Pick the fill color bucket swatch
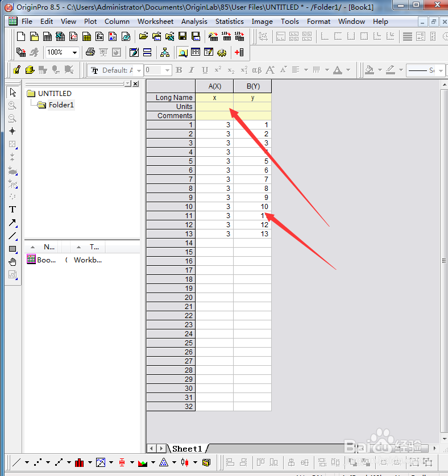Screen dimensions: 448x476 [x=370, y=70]
